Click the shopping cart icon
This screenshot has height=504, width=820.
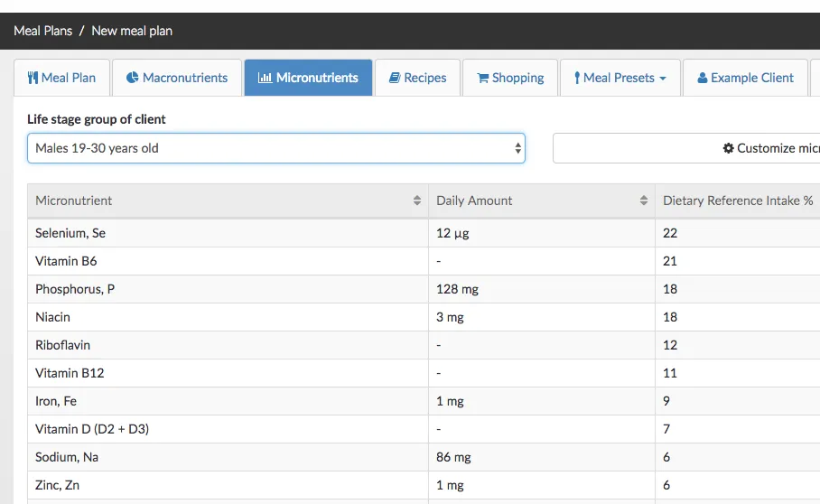pyautogui.click(x=482, y=78)
